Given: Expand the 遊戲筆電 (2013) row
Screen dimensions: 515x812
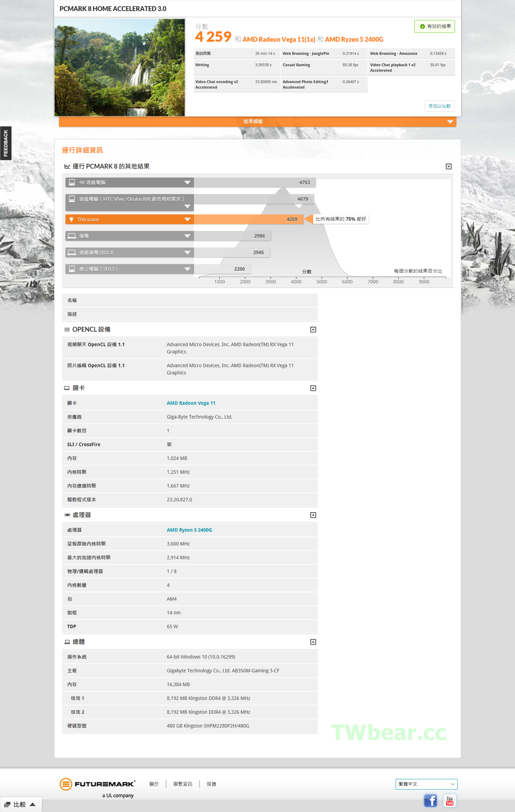Looking at the screenshot, I should tap(187, 252).
